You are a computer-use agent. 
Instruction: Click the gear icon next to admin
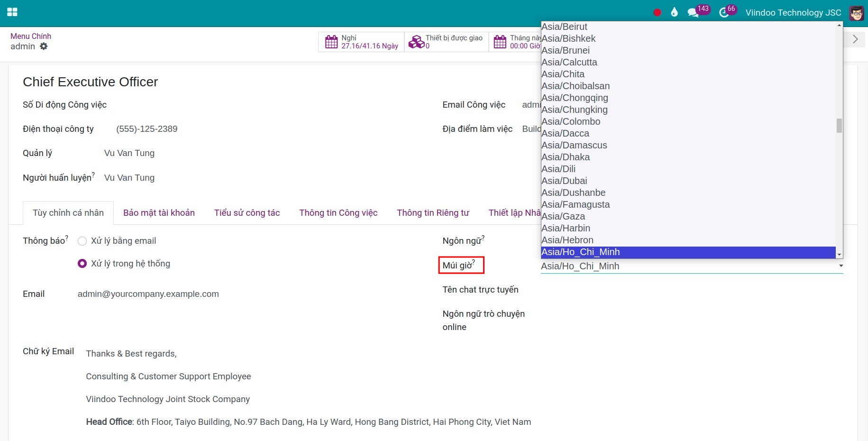click(44, 46)
